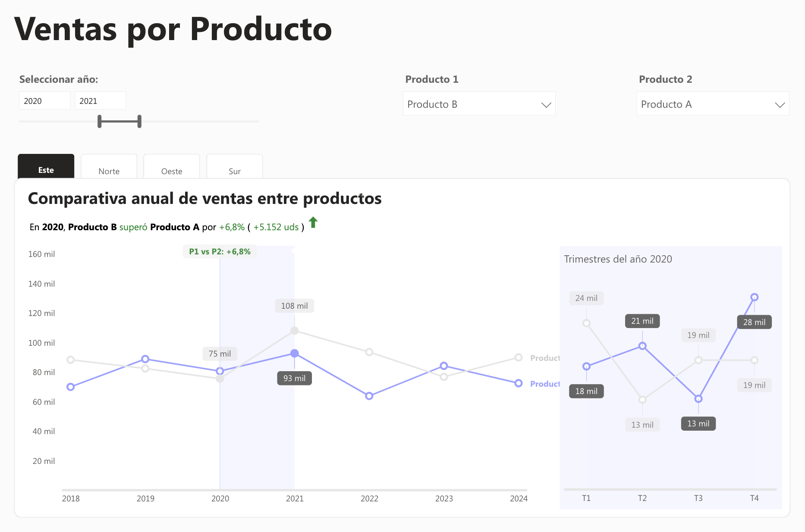Click the '+5.152 uds' green text
Image resolution: width=805 pixels, height=532 pixels.
(276, 227)
